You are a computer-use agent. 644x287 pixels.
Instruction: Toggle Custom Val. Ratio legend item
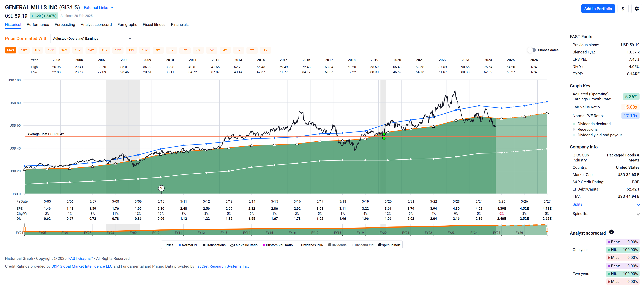click(x=278, y=245)
